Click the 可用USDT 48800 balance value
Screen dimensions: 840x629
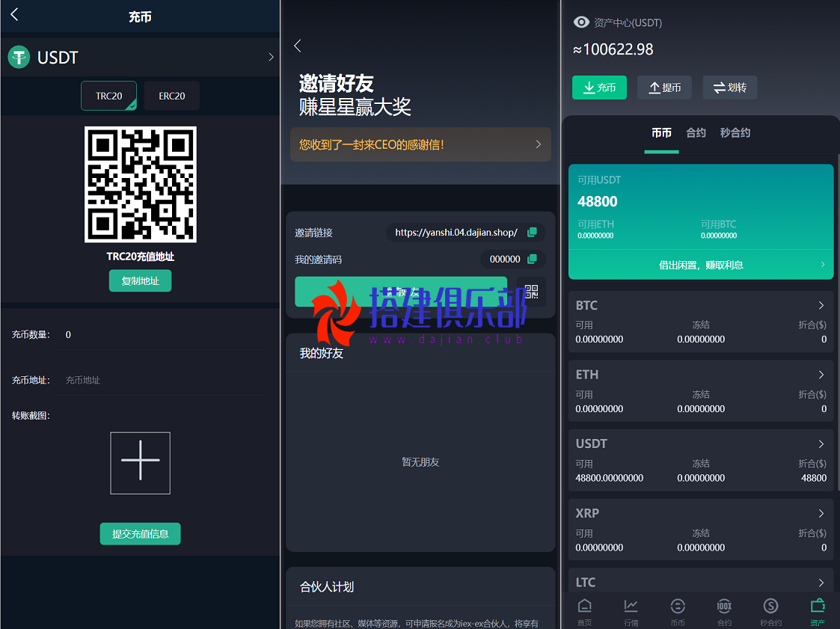pyautogui.click(x=598, y=201)
